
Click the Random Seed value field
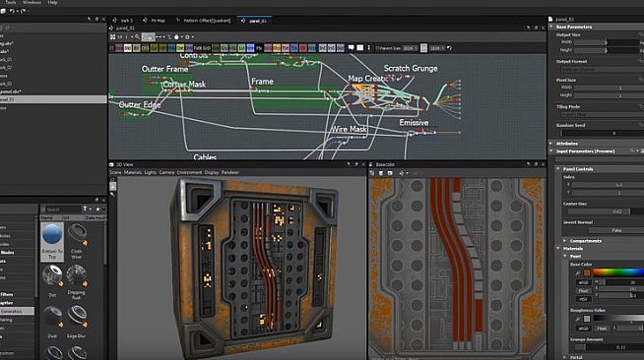coord(603,133)
